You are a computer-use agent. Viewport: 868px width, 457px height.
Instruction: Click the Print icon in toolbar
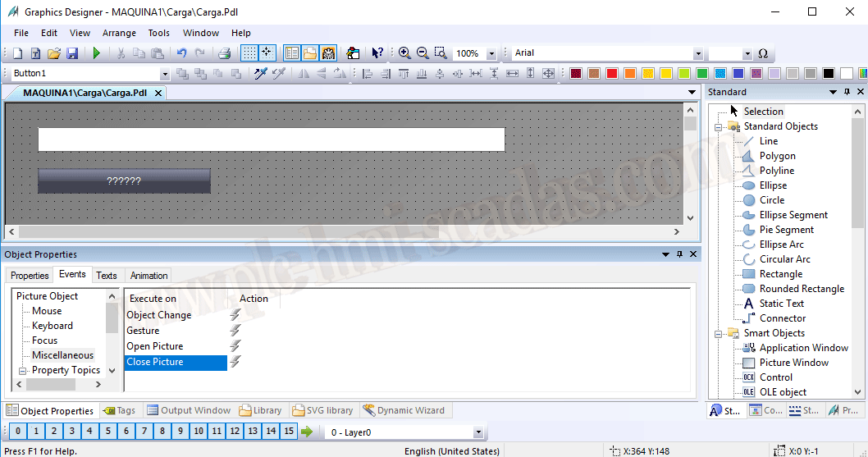224,53
